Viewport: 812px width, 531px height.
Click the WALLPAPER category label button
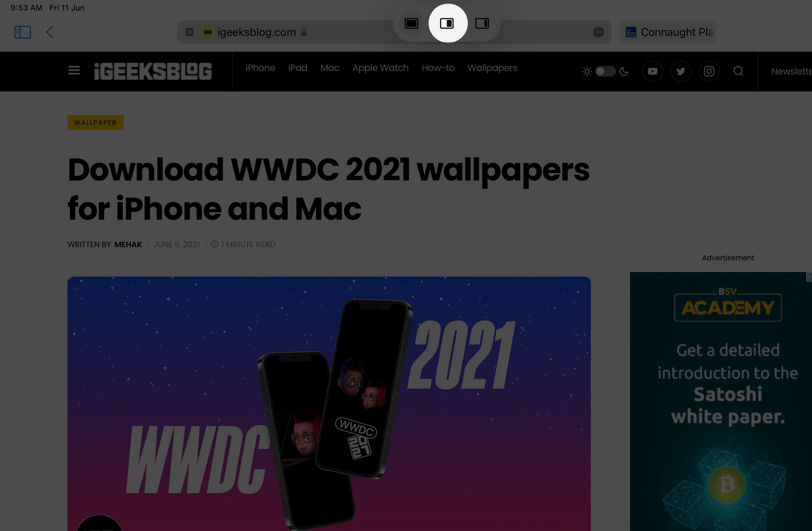(x=95, y=123)
